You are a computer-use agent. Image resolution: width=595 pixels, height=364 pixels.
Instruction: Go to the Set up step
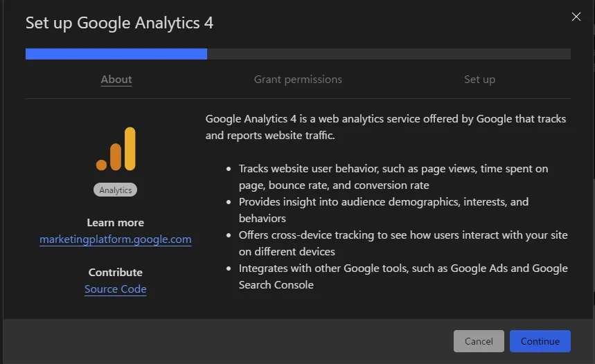pyautogui.click(x=479, y=80)
